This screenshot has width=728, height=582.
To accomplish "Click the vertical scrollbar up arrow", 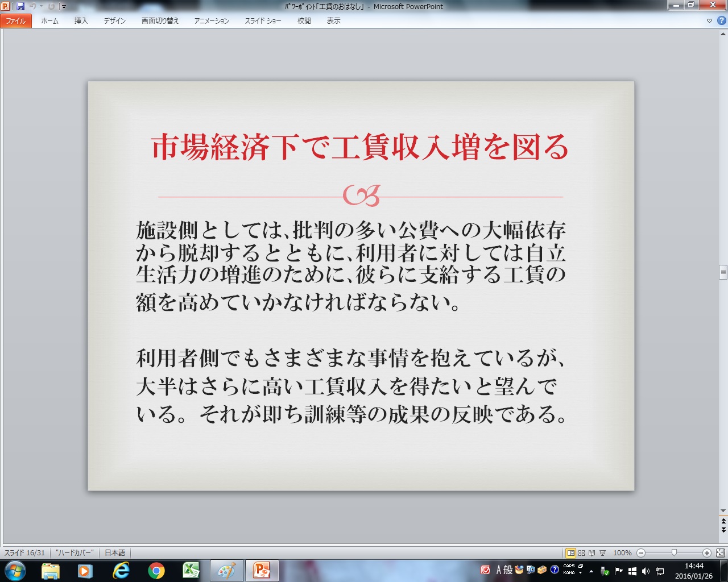I will click(723, 34).
